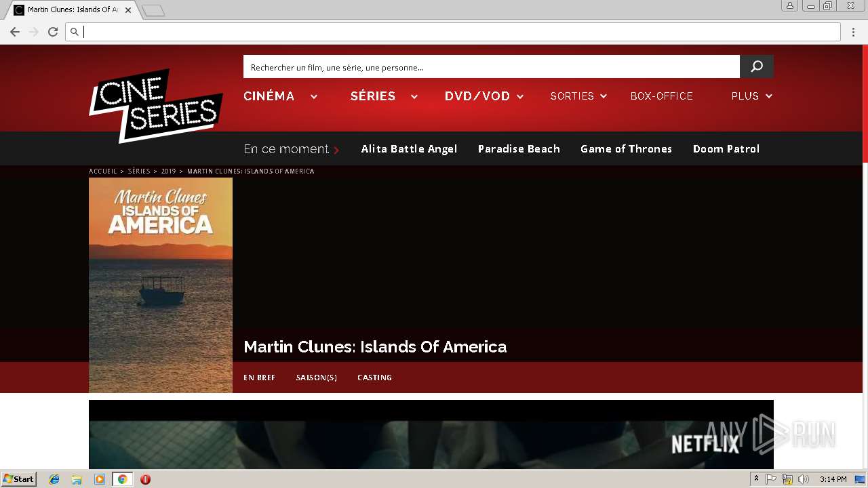Show hidden system tray icons
The height and width of the screenshot is (488, 868).
[x=756, y=479]
